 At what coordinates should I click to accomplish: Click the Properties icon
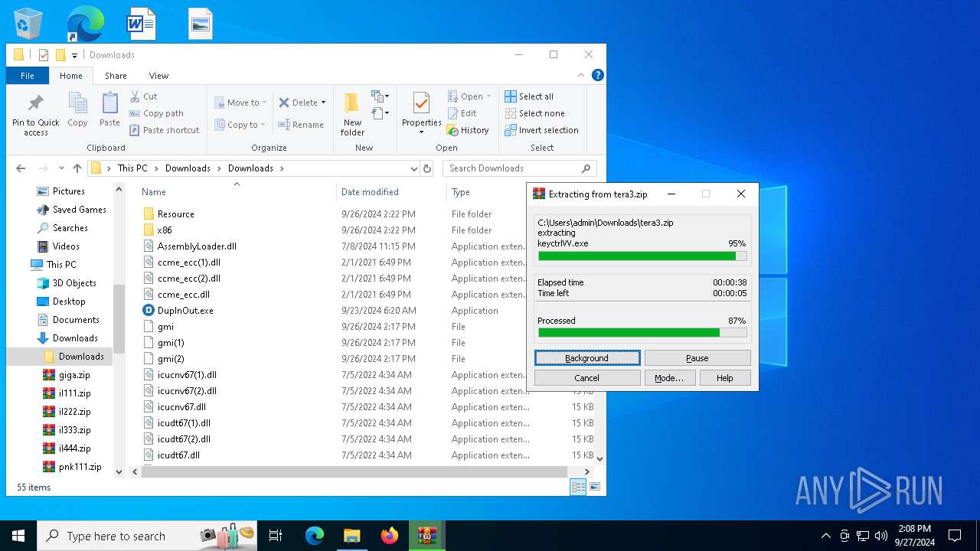click(x=421, y=105)
